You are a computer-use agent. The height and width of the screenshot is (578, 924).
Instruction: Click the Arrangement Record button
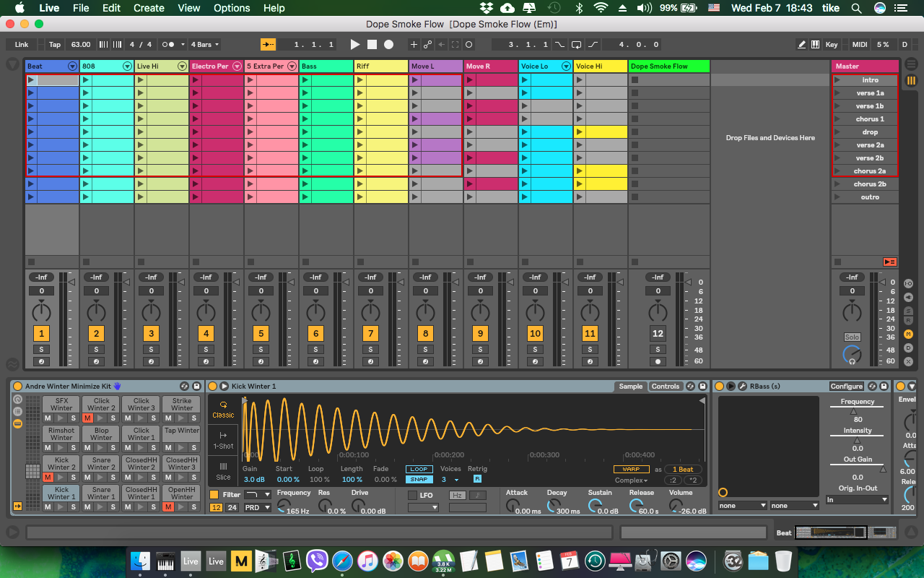[388, 45]
